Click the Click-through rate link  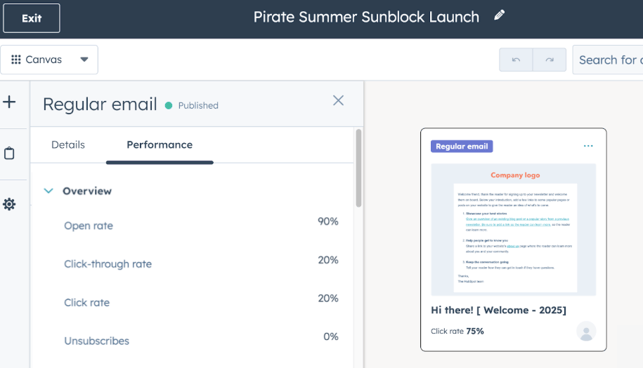pyautogui.click(x=108, y=264)
